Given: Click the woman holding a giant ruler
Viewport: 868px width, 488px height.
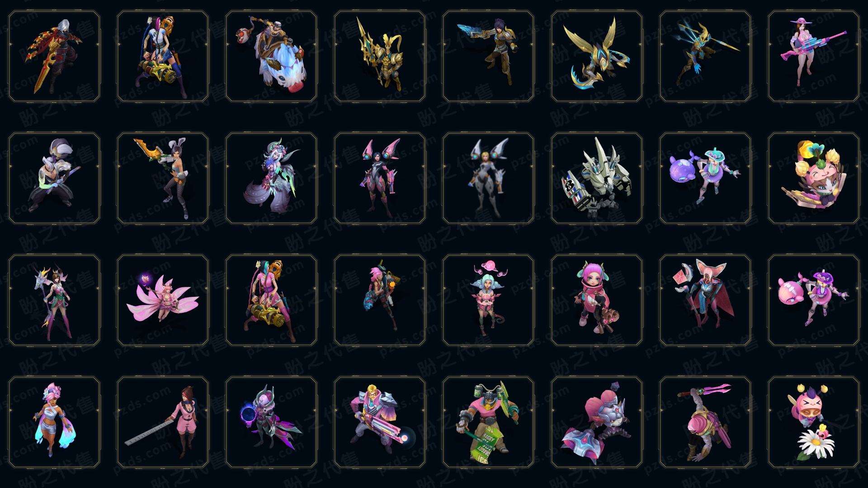Looking at the screenshot, I should [x=163, y=422].
